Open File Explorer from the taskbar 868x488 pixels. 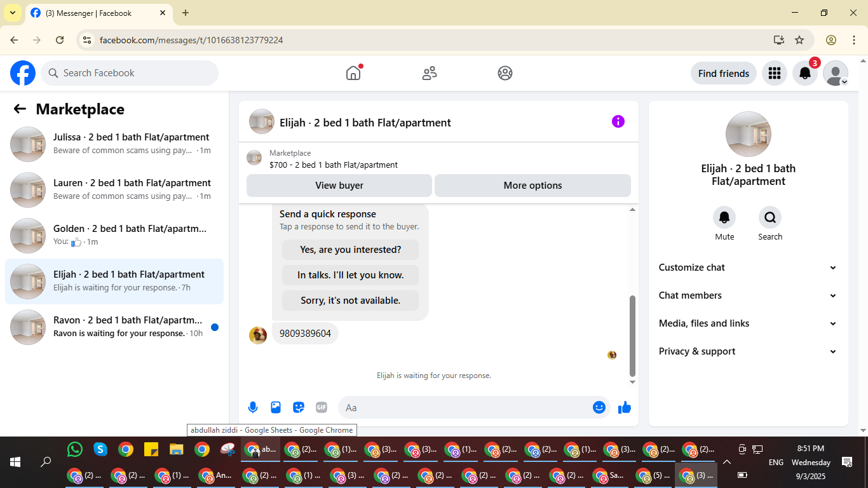coord(177,450)
